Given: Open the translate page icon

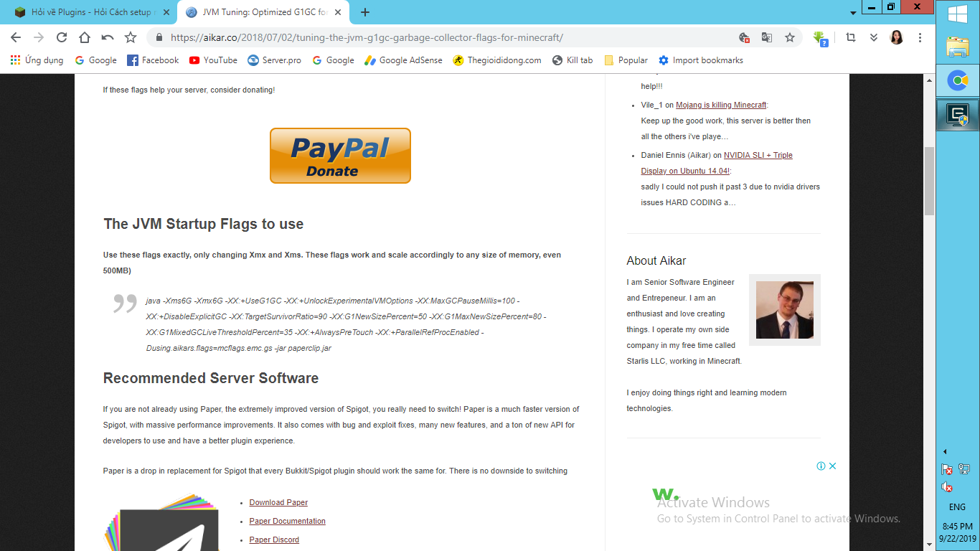Looking at the screenshot, I should [767, 37].
